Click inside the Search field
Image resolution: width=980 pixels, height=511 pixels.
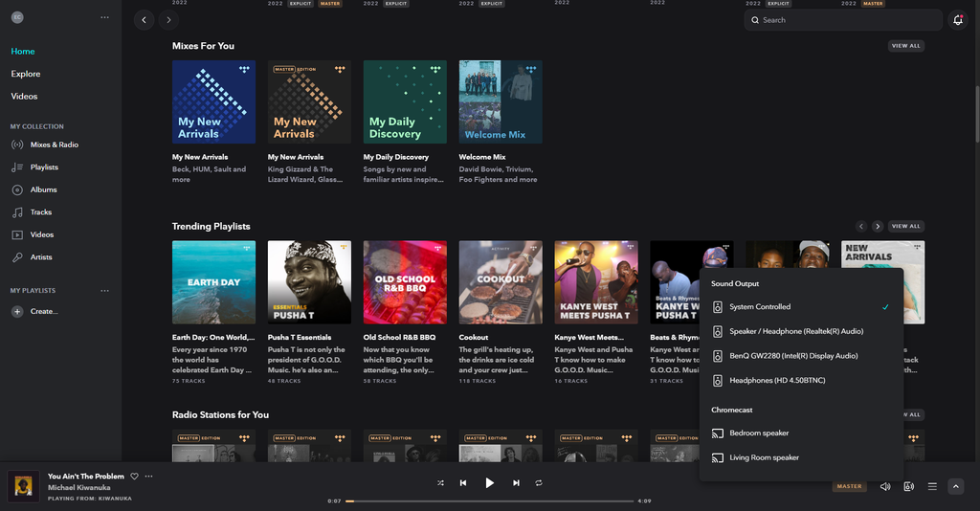843,20
